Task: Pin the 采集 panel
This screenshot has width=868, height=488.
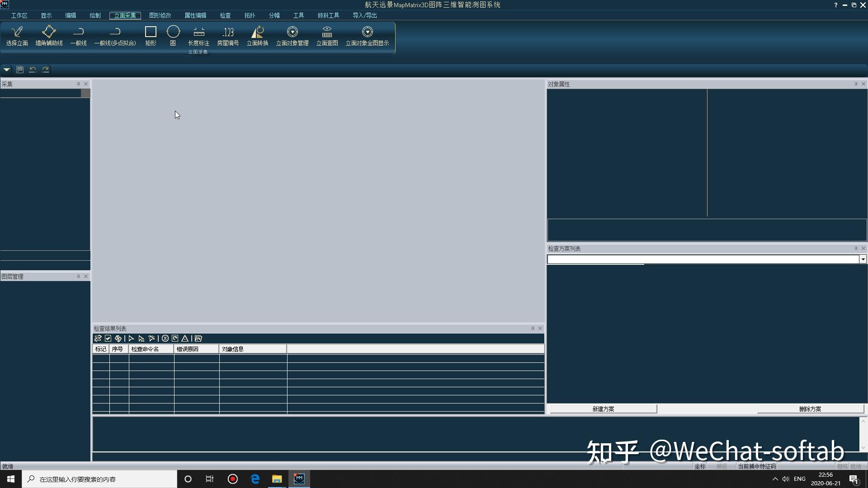Action: pos(78,84)
